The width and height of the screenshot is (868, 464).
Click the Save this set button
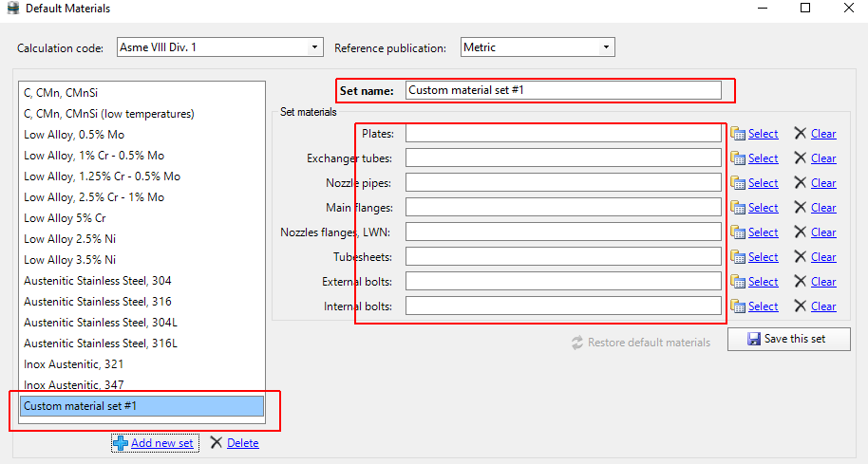pos(789,339)
